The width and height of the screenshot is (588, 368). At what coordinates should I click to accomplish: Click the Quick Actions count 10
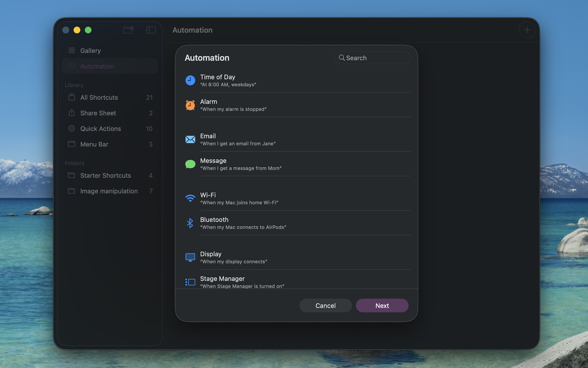pos(149,129)
